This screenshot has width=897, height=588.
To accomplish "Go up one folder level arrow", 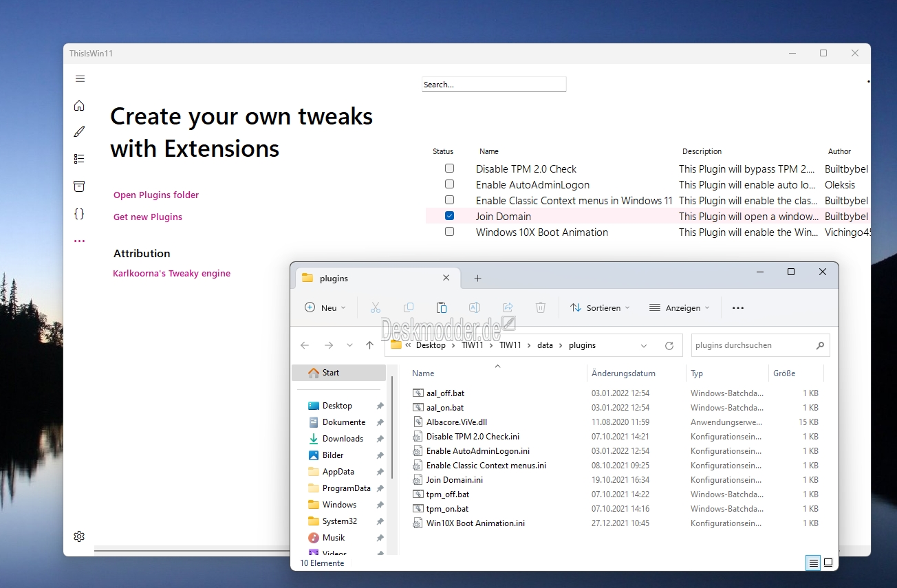I will click(x=370, y=345).
